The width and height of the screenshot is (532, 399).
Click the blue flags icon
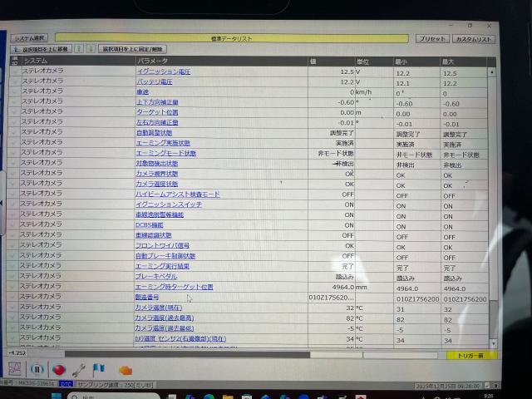(99, 368)
